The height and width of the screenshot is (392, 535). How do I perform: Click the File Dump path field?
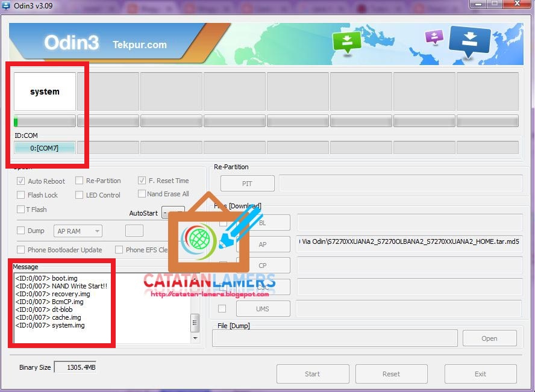point(335,338)
